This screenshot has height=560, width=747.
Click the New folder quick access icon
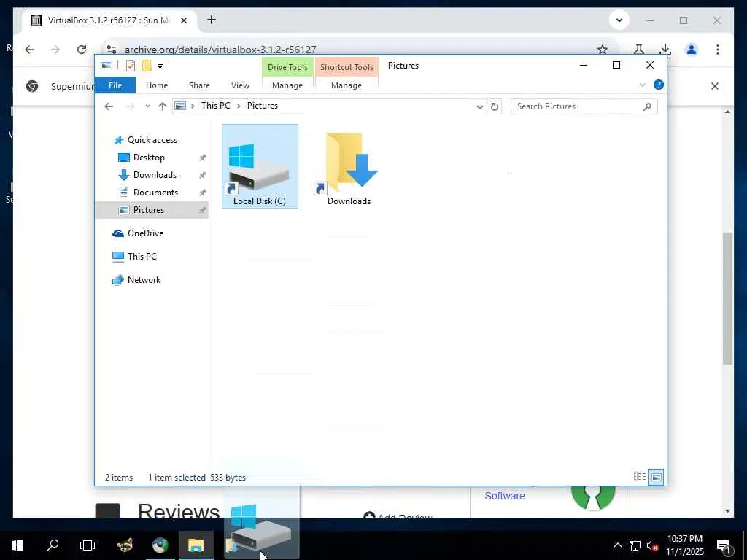pos(147,66)
